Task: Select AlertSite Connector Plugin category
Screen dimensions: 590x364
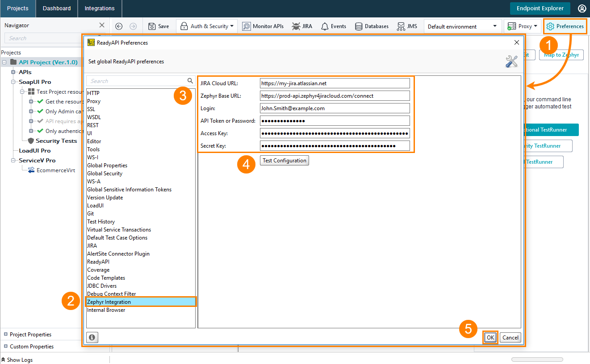Action: click(x=118, y=253)
